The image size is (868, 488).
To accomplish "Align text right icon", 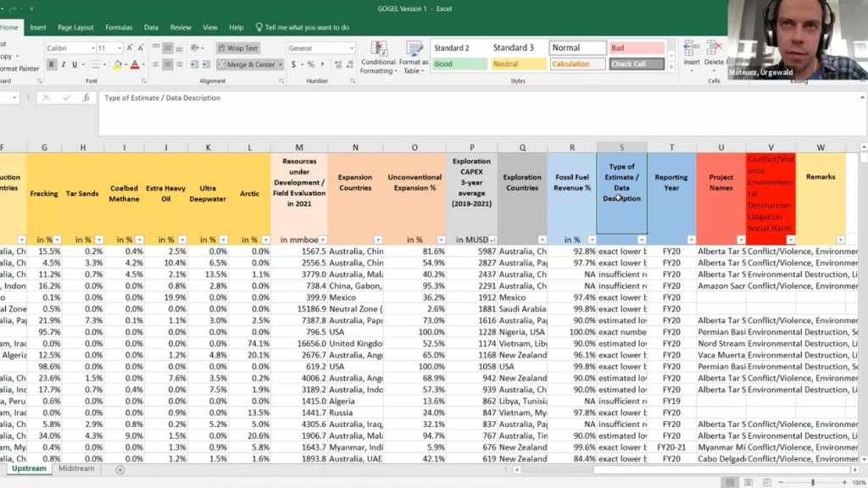I will [x=179, y=64].
